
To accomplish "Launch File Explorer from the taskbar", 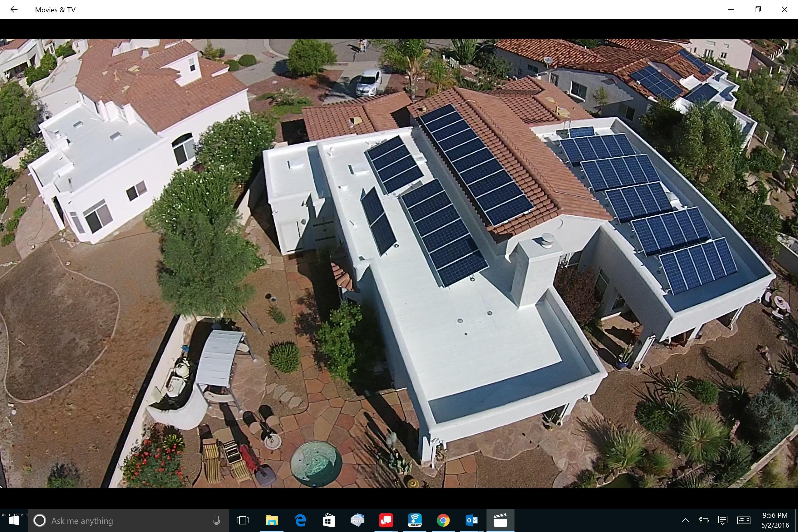I will [x=272, y=520].
